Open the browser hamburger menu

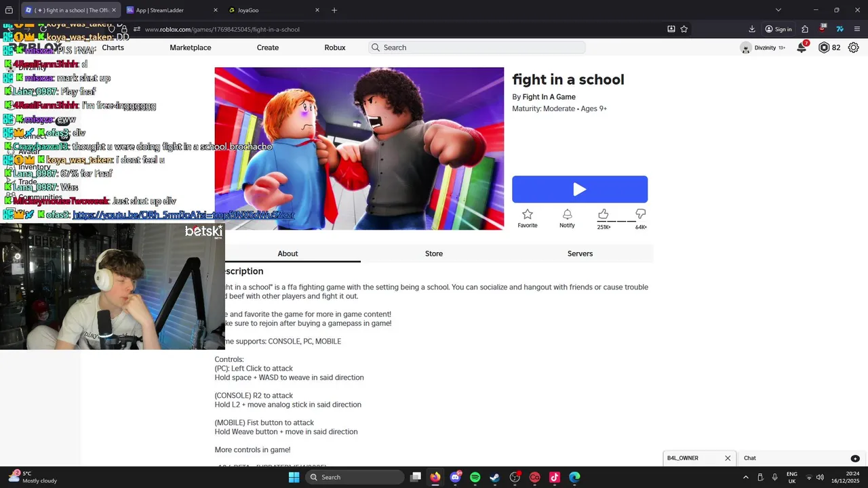coord(857,29)
